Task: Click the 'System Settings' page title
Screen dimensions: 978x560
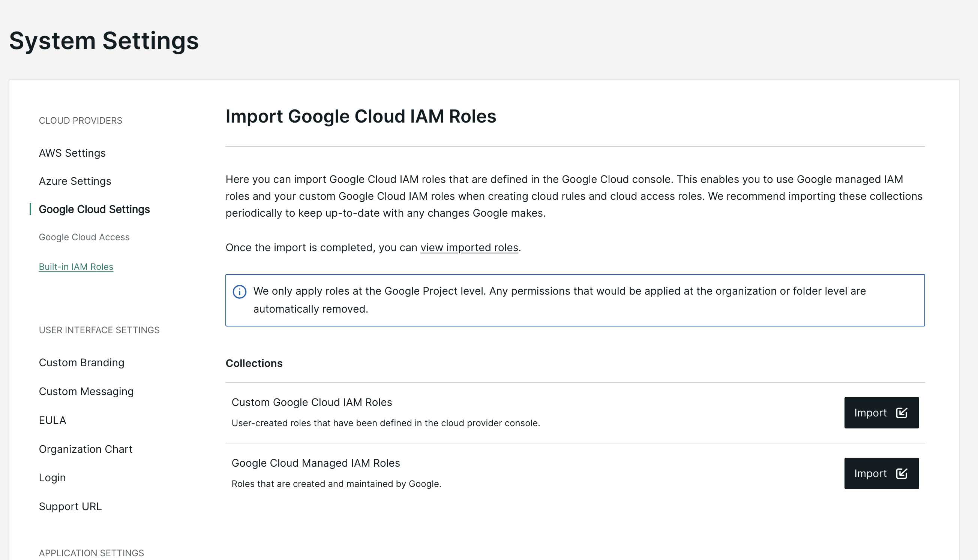Action: point(104,41)
